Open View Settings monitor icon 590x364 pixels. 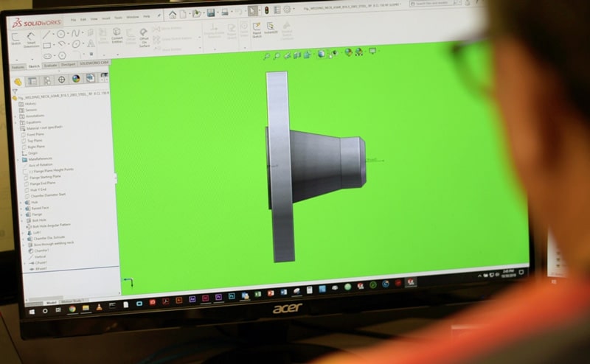coord(372,51)
